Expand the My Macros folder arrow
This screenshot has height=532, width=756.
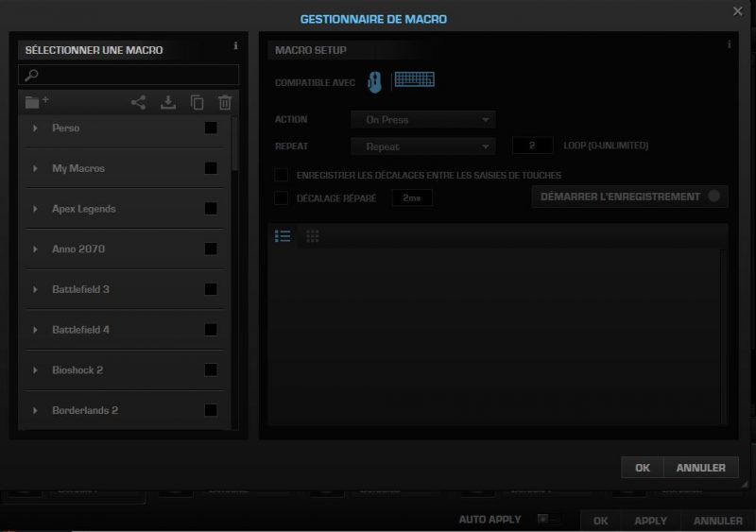[x=35, y=168]
